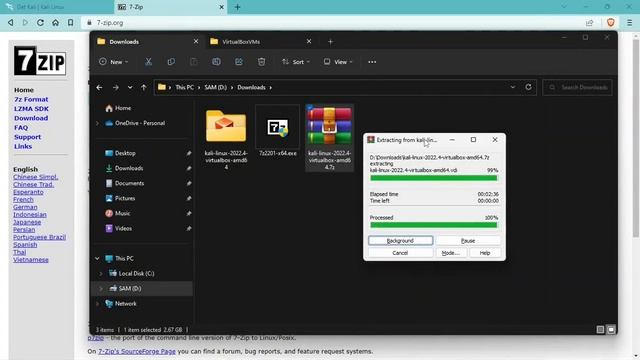
Task: Open Desktop in the navigation pane
Action: pos(125,153)
